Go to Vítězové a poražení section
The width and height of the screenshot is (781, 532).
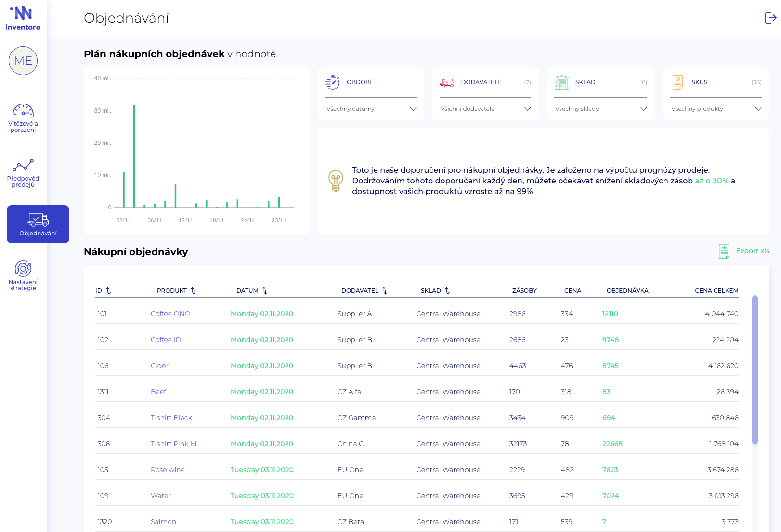23,118
